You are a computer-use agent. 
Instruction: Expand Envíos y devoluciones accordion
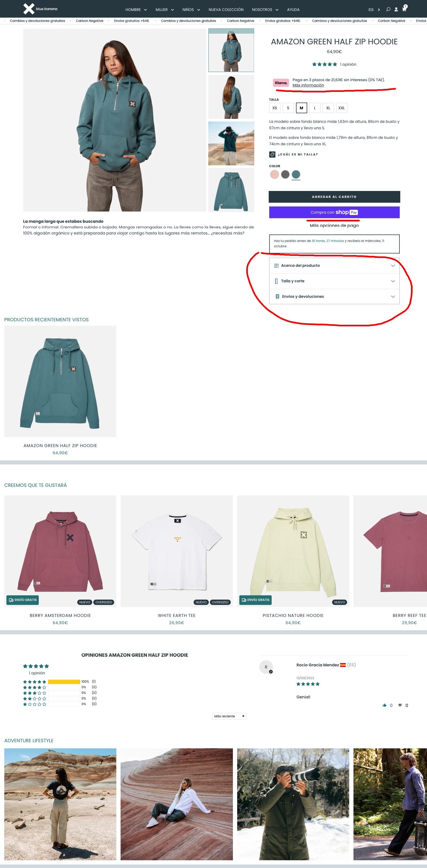334,296
